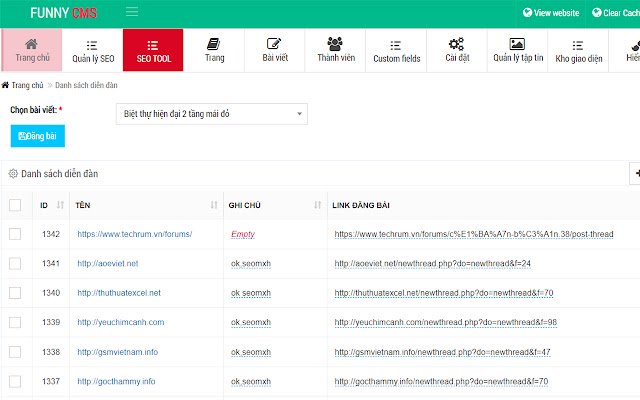
Task: Check the checkbox for row 1342
Action: (x=15, y=234)
